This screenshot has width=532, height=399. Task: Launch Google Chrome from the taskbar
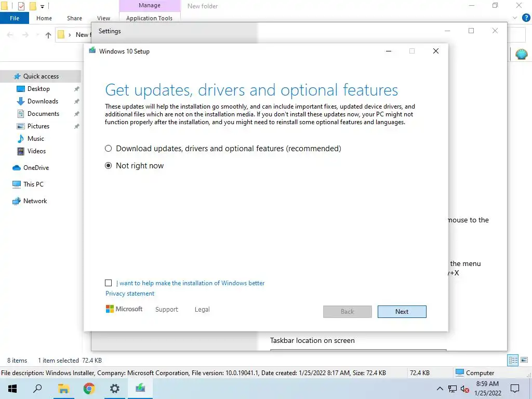click(89, 389)
